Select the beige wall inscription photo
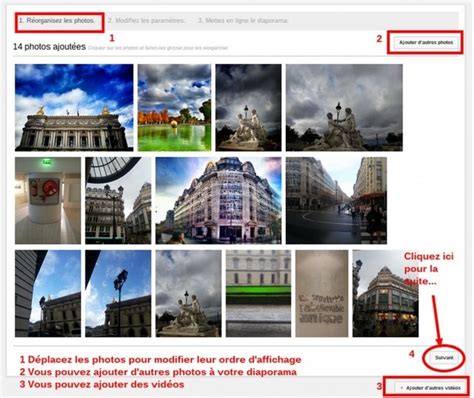 click(x=322, y=294)
